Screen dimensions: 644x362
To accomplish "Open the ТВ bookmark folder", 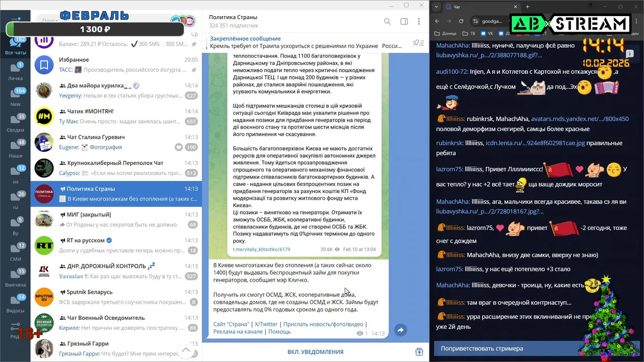I will pos(469,34).
